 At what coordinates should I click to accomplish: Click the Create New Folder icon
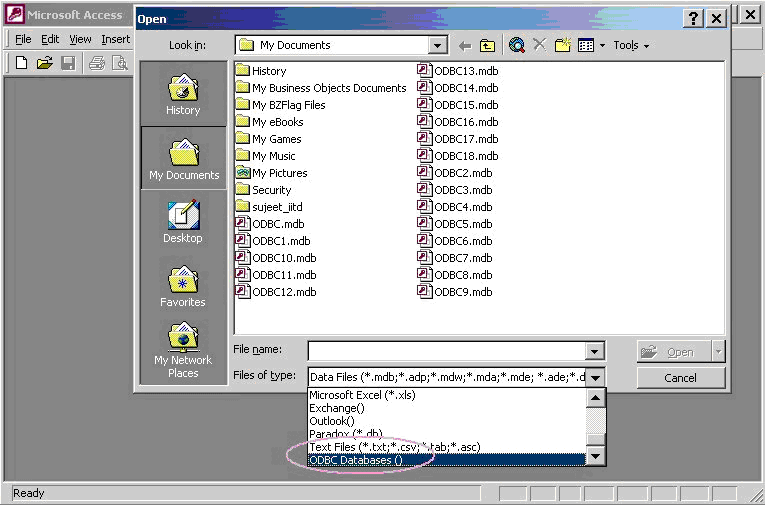coord(563,45)
